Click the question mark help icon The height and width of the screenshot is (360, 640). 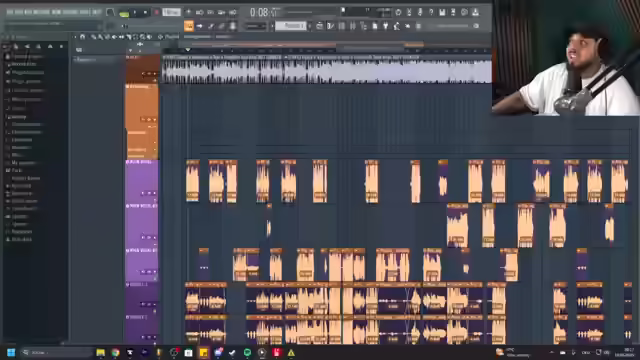431,12
